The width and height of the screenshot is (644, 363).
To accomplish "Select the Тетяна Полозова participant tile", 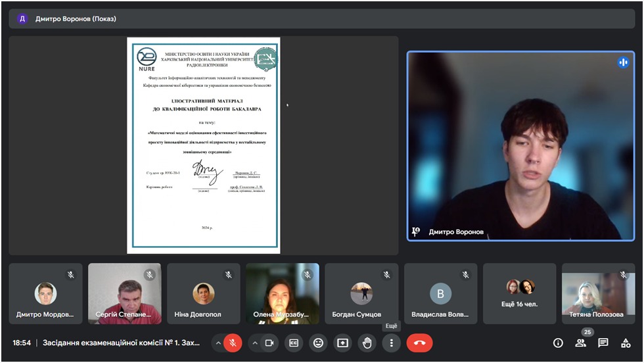I will [x=598, y=294].
